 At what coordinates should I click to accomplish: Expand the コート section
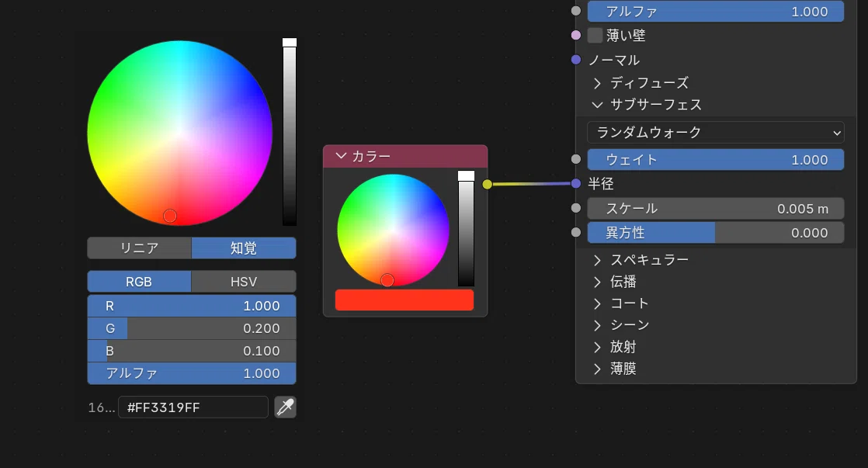click(x=597, y=303)
